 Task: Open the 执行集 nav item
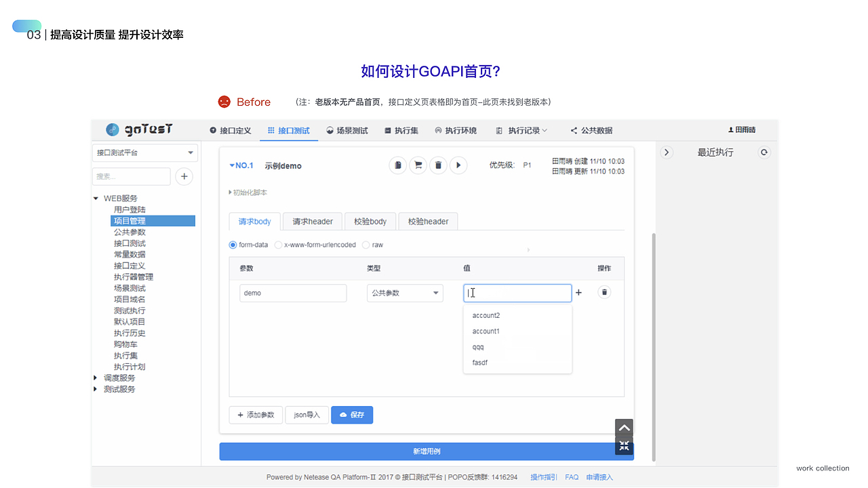401,130
